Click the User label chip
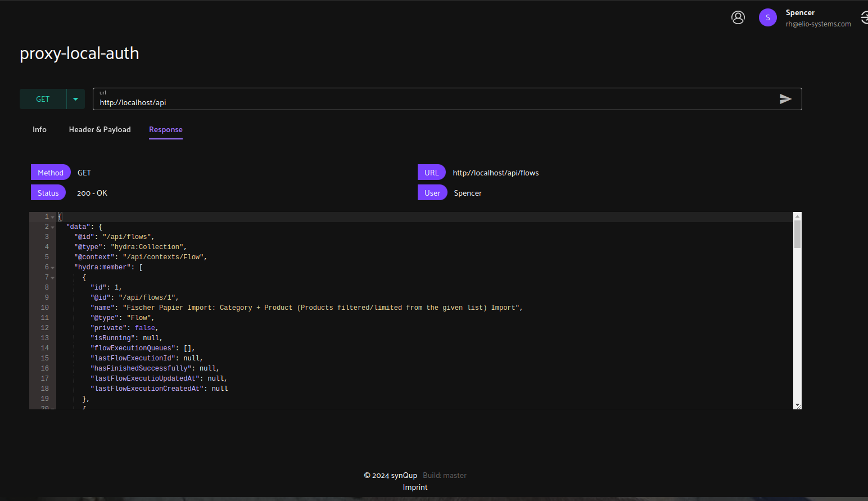 tap(432, 193)
